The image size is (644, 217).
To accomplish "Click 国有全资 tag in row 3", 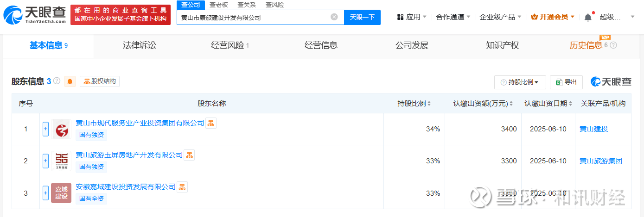I will [91, 199].
